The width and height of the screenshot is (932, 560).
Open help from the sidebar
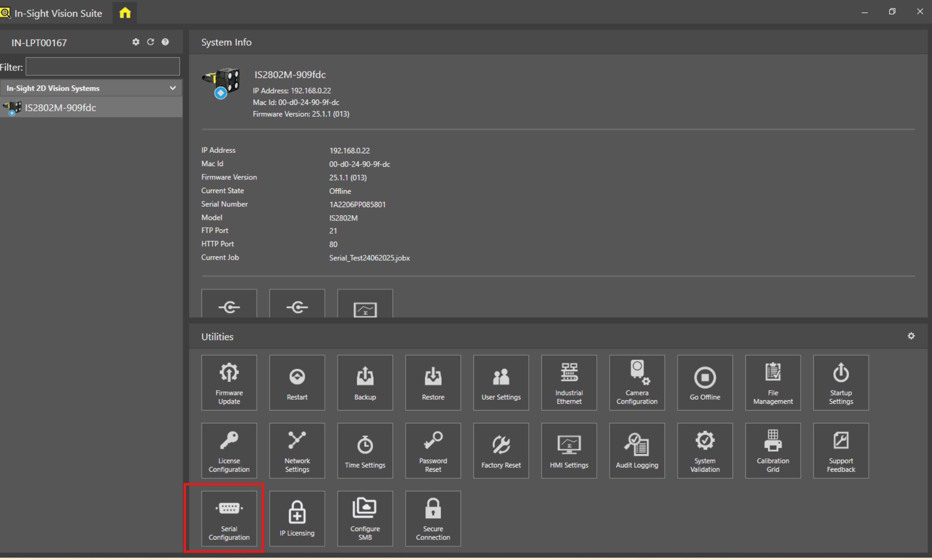165,42
